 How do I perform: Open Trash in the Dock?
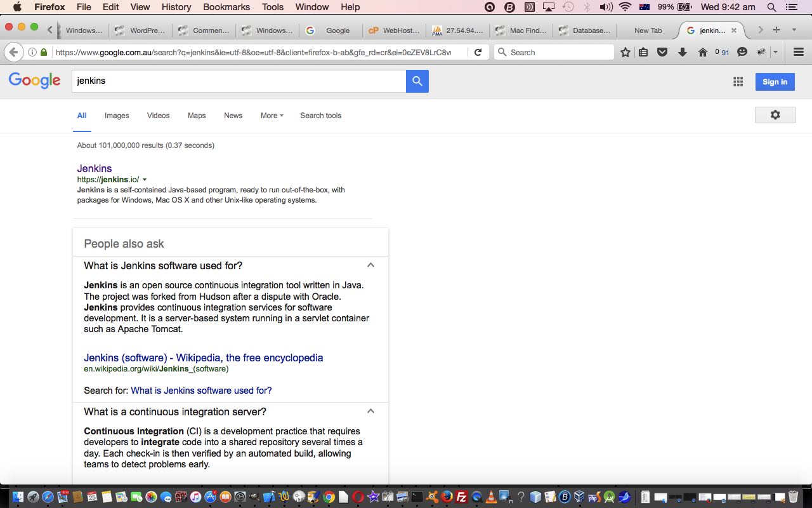pos(793,497)
